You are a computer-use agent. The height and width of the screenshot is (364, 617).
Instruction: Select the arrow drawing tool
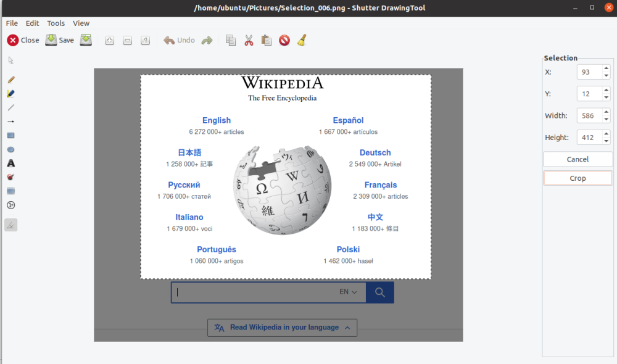tap(10, 122)
